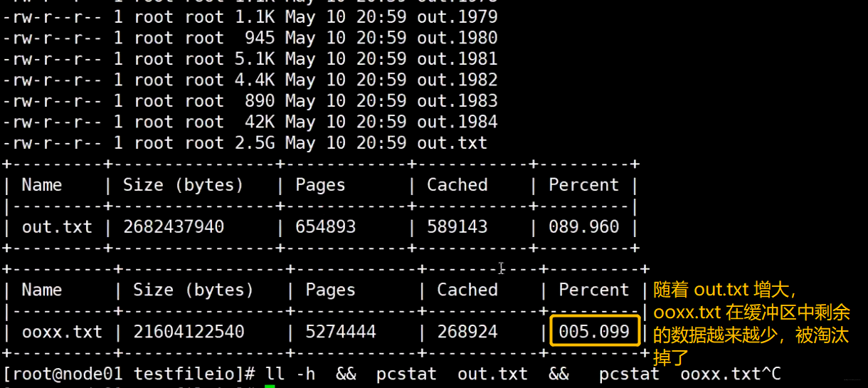The height and width of the screenshot is (388, 868).
Task: Click the Pages header in the ooxx.txt table
Action: 331,290
